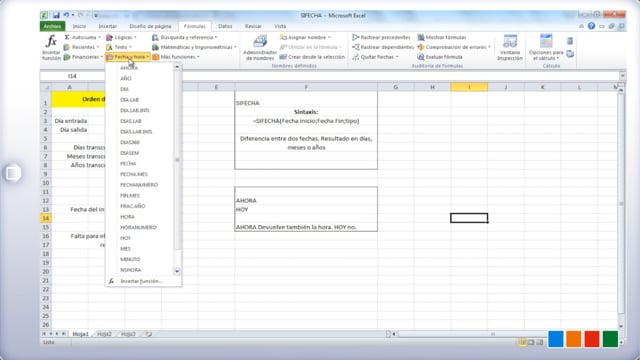Click the function list scroll down arrow
640x360 pixels.
point(177,271)
